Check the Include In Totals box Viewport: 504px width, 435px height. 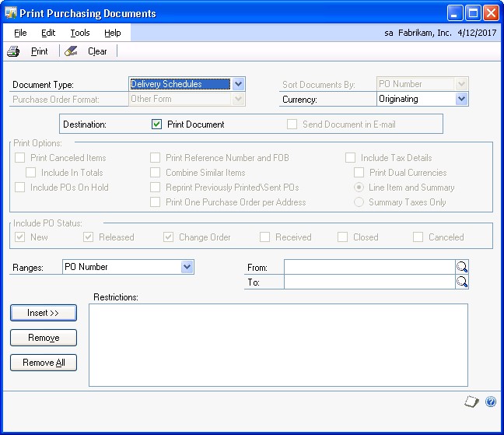point(31,172)
